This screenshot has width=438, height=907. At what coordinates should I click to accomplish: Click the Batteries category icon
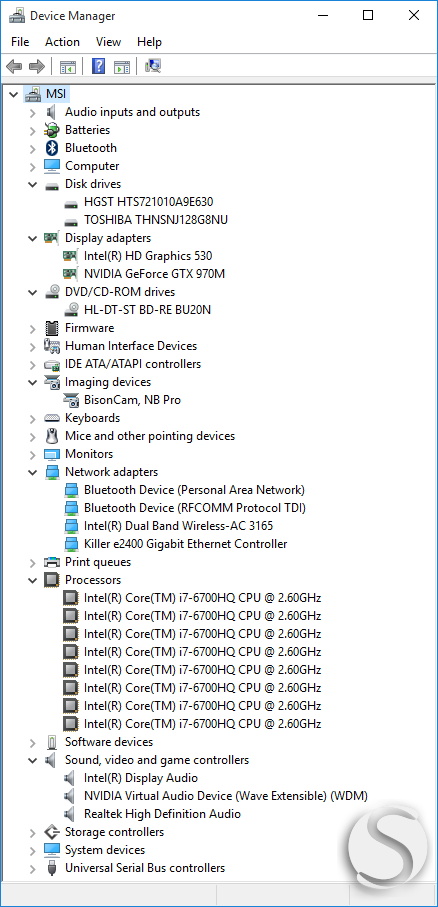[x=52, y=130]
